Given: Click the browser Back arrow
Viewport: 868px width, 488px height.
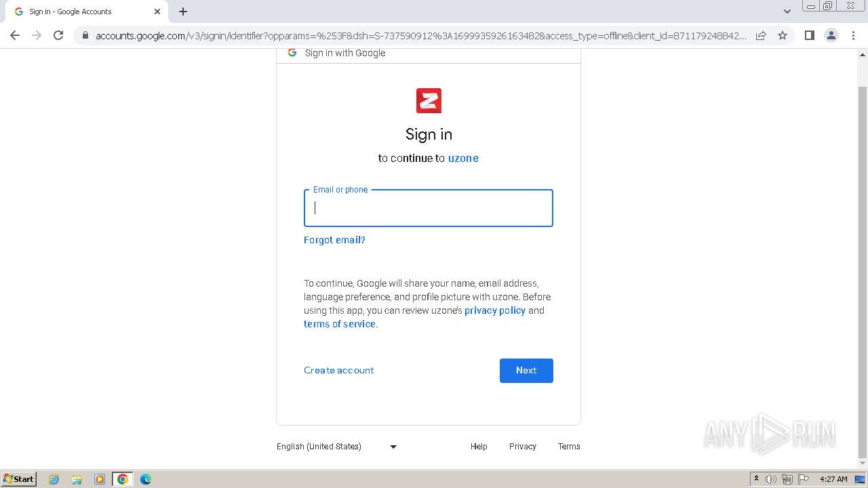Looking at the screenshot, I should click(15, 35).
